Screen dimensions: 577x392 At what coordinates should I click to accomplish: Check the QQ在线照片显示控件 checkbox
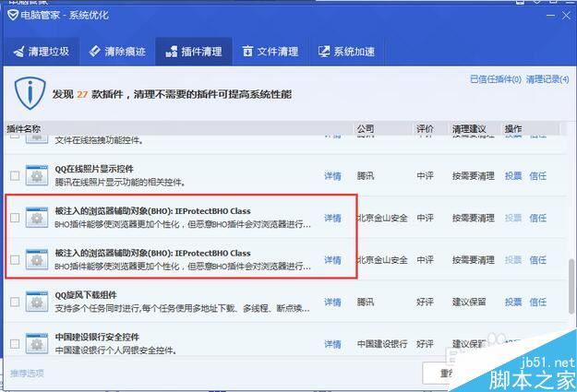click(x=14, y=175)
